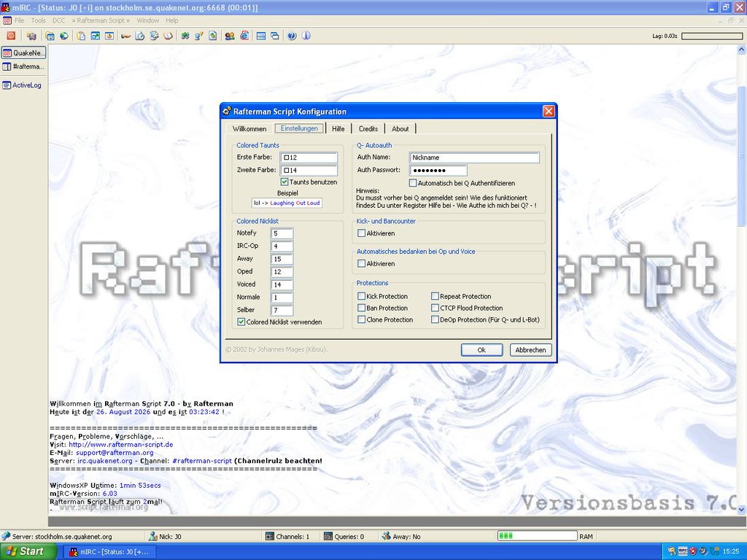747x560 pixels.
Task: Open the Credits tab
Action: coord(368,128)
